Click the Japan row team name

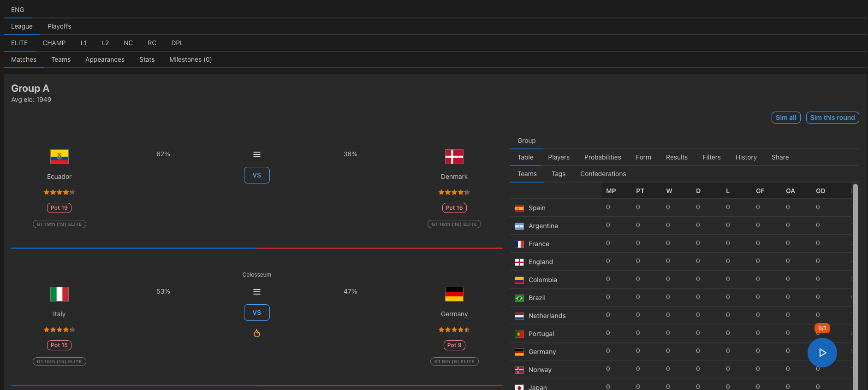pos(538,387)
